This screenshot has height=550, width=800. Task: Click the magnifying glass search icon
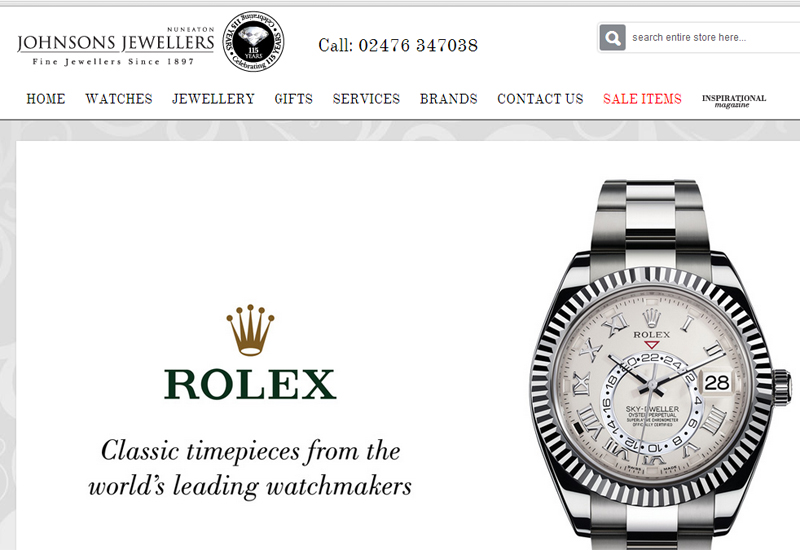pyautogui.click(x=612, y=37)
